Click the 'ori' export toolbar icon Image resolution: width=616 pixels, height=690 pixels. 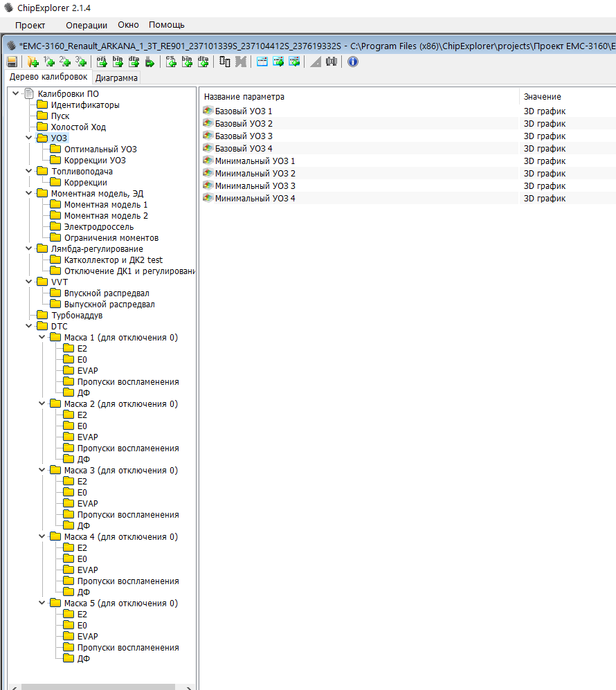coord(102,62)
